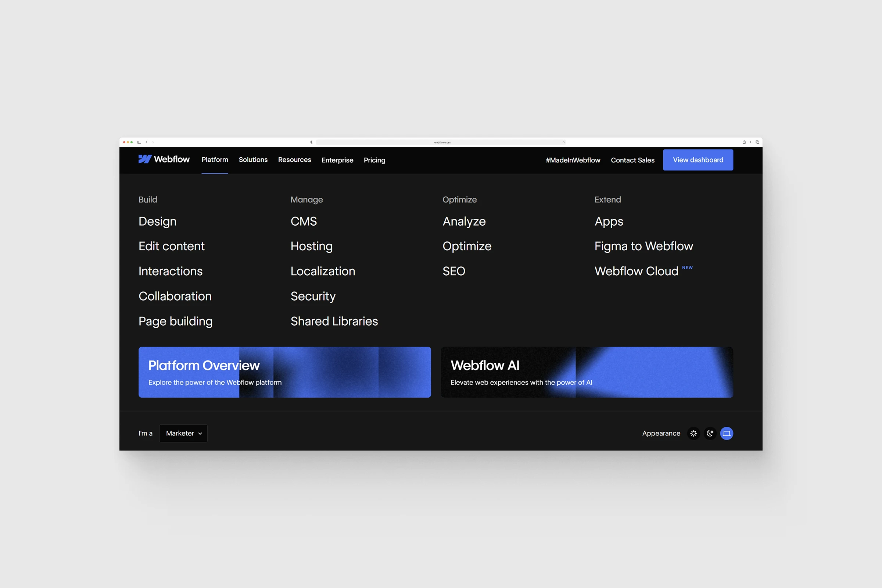Switch to light mode sun icon
Screen dimensions: 882x588
[693, 434]
